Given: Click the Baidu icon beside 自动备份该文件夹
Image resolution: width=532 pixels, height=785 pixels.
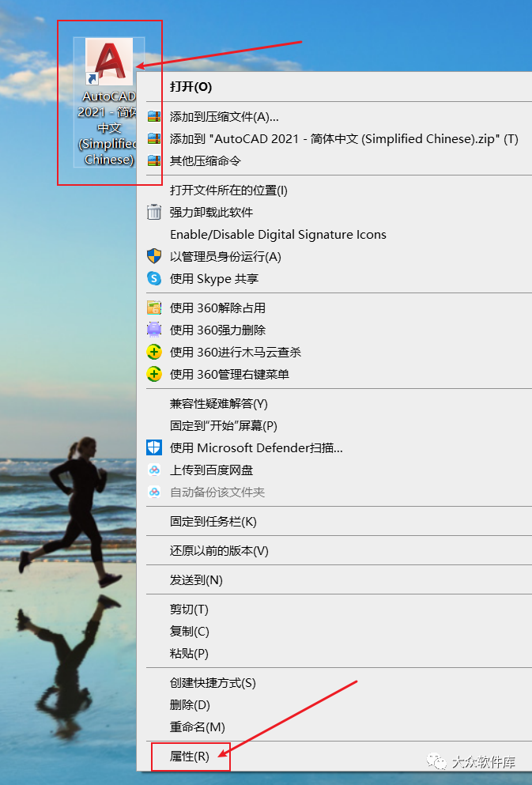Looking at the screenshot, I should (154, 493).
